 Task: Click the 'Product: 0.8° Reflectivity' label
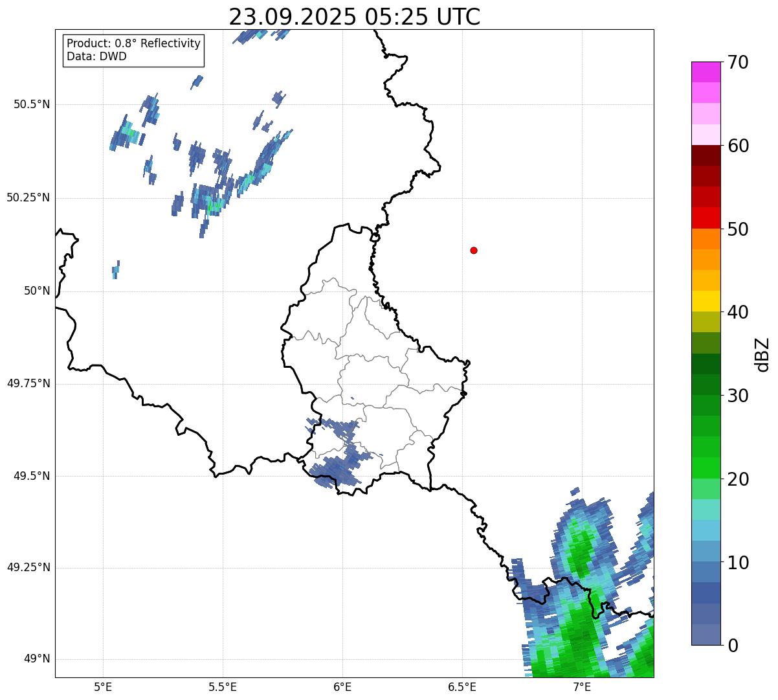(134, 43)
